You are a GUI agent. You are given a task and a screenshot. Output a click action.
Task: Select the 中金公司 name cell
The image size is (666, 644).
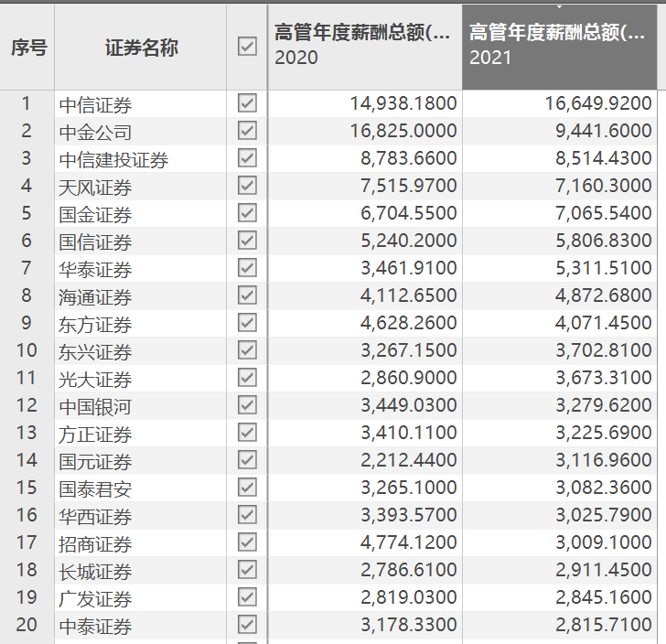pyautogui.click(x=140, y=131)
